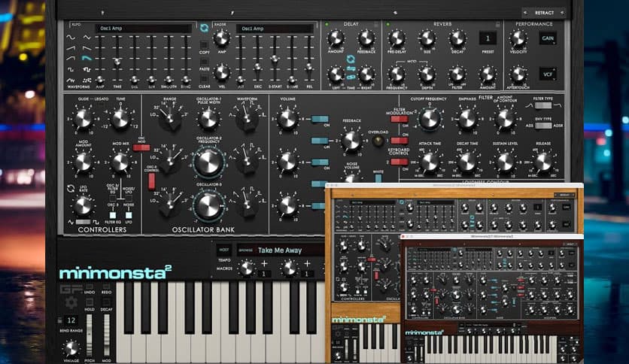The image size is (629, 364).
Task: Toggle the Osc 3 / Filter EG blue button
Action: [x=113, y=215]
